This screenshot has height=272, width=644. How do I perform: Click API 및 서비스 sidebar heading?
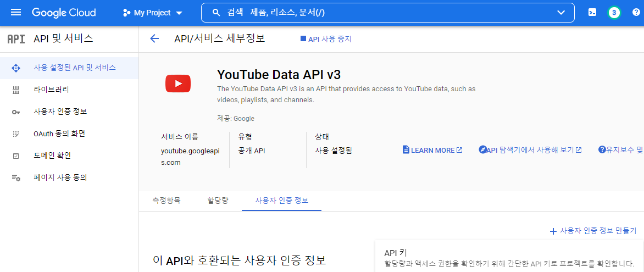tap(63, 39)
